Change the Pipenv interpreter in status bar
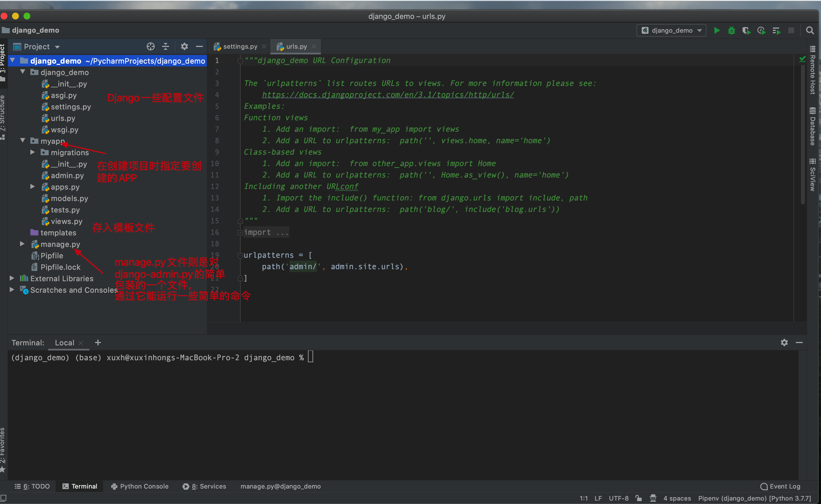Image resolution: width=821 pixels, height=504 pixels. coord(754,498)
